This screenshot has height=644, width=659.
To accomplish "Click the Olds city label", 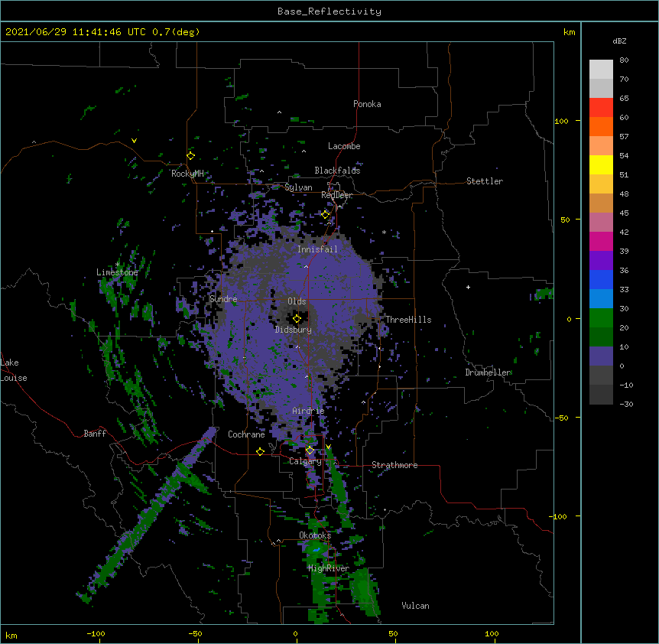I will [x=297, y=301].
